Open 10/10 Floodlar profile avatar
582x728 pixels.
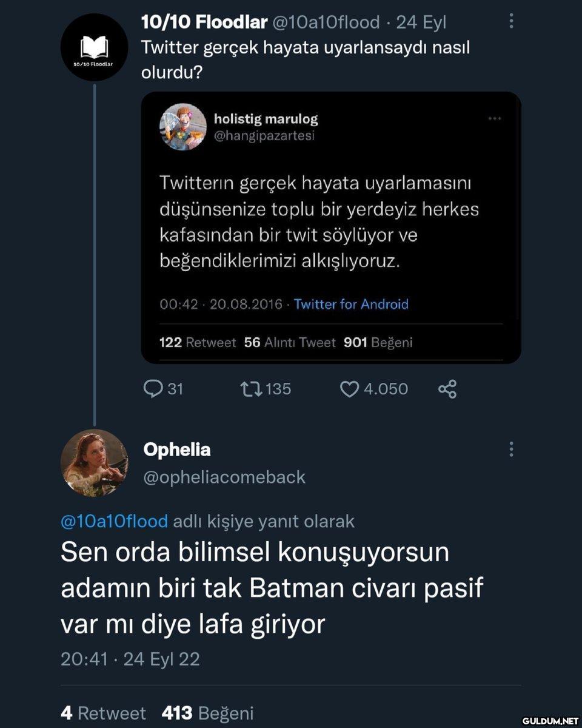click(x=95, y=47)
